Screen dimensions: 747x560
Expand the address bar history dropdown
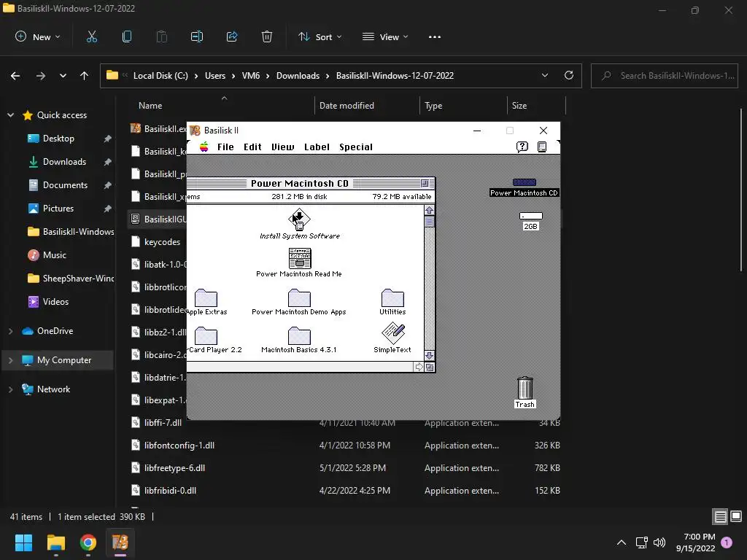(544, 75)
